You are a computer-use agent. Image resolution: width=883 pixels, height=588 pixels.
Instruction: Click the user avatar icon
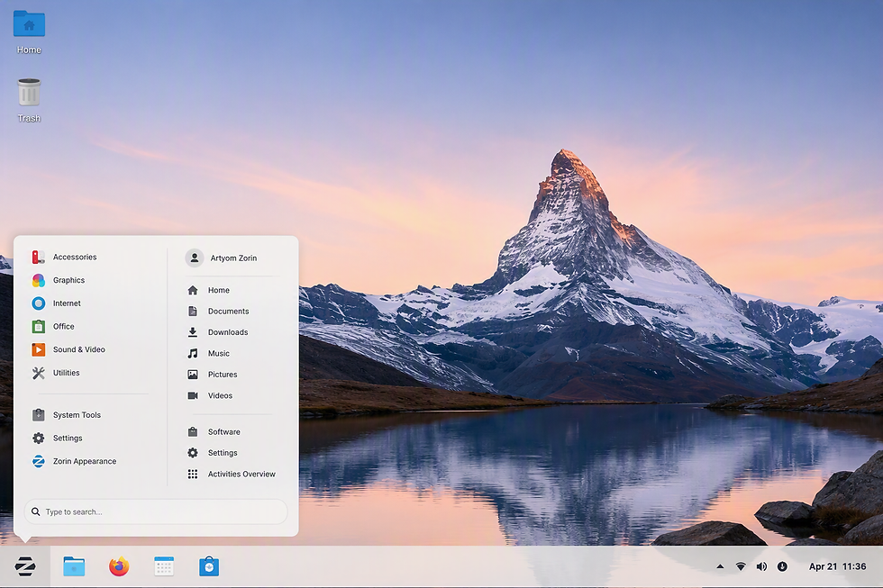[195, 258]
